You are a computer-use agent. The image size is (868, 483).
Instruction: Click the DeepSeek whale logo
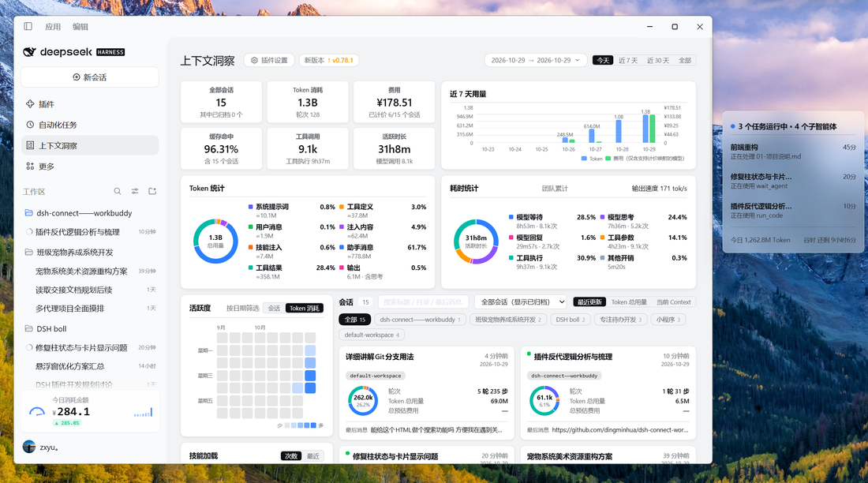tap(29, 52)
